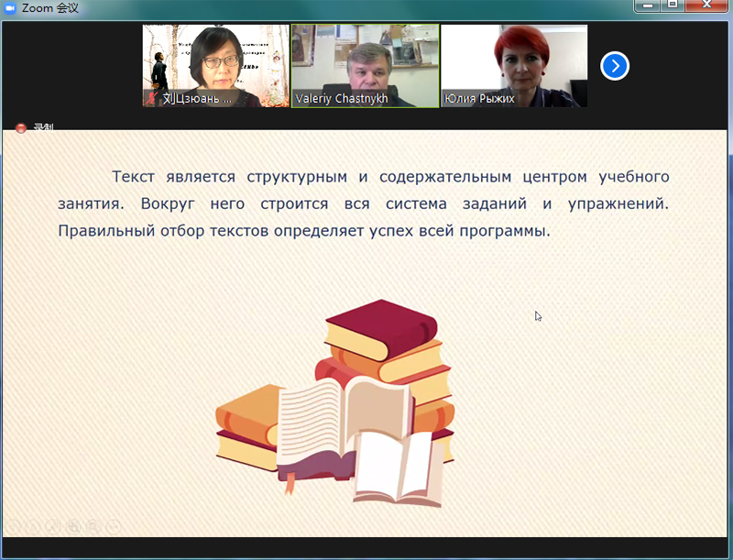
Task: Click the 录制 recording label text
Action: pos(43,128)
